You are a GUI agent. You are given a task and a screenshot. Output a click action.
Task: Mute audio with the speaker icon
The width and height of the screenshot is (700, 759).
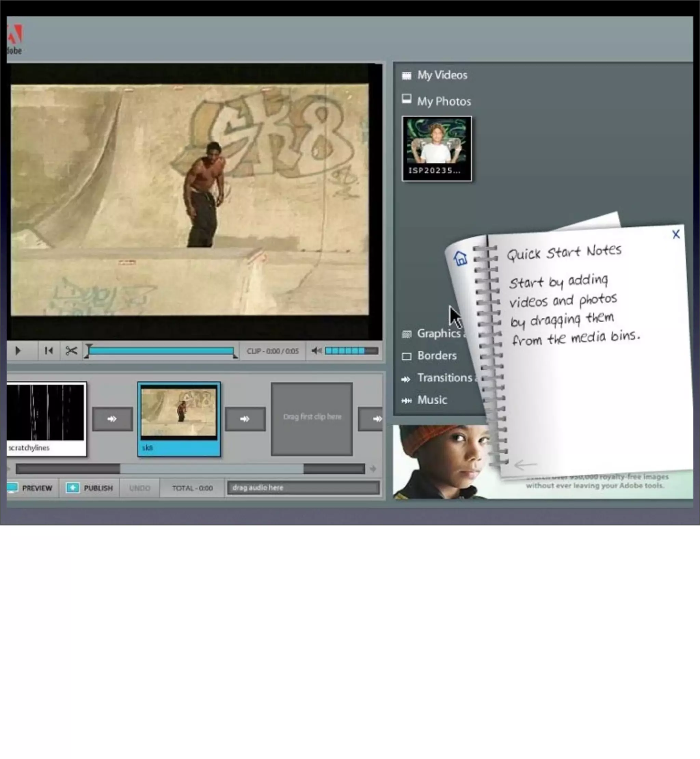(x=316, y=351)
